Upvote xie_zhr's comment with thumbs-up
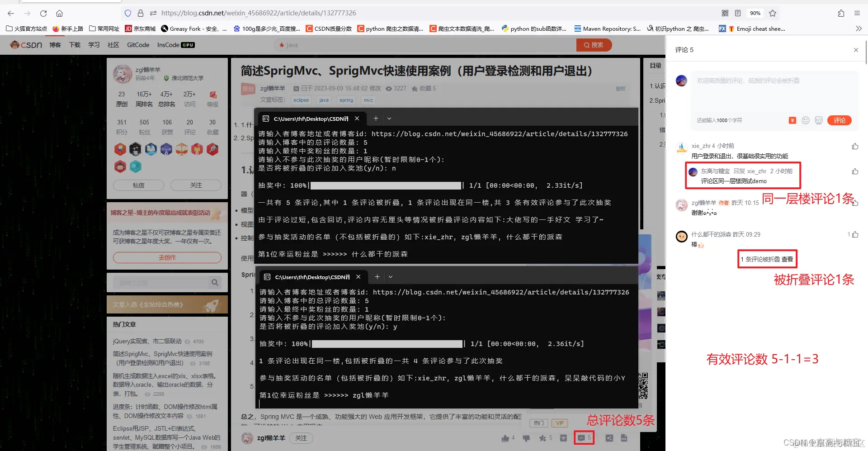 (854, 146)
